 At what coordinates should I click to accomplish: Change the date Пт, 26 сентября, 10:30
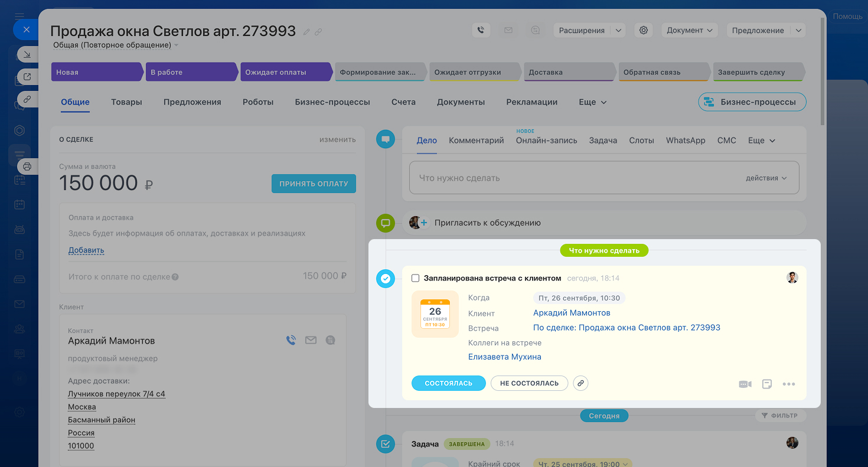tap(579, 298)
